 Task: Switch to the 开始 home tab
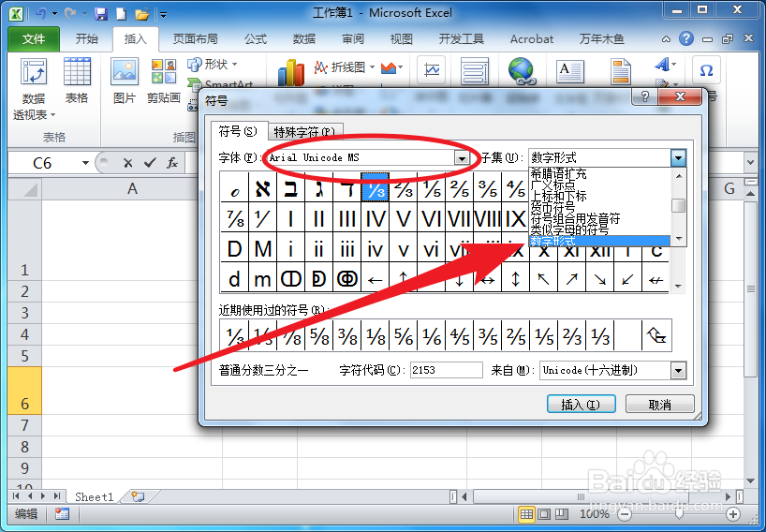(x=86, y=39)
